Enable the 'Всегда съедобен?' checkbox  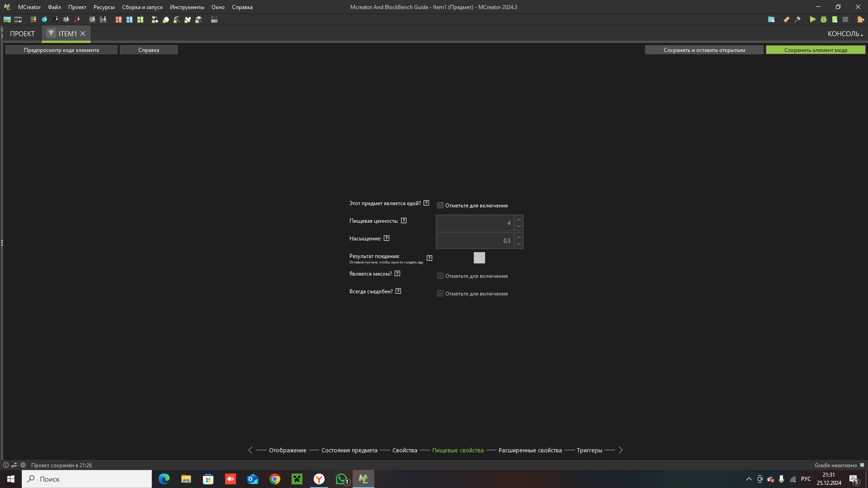click(x=440, y=293)
